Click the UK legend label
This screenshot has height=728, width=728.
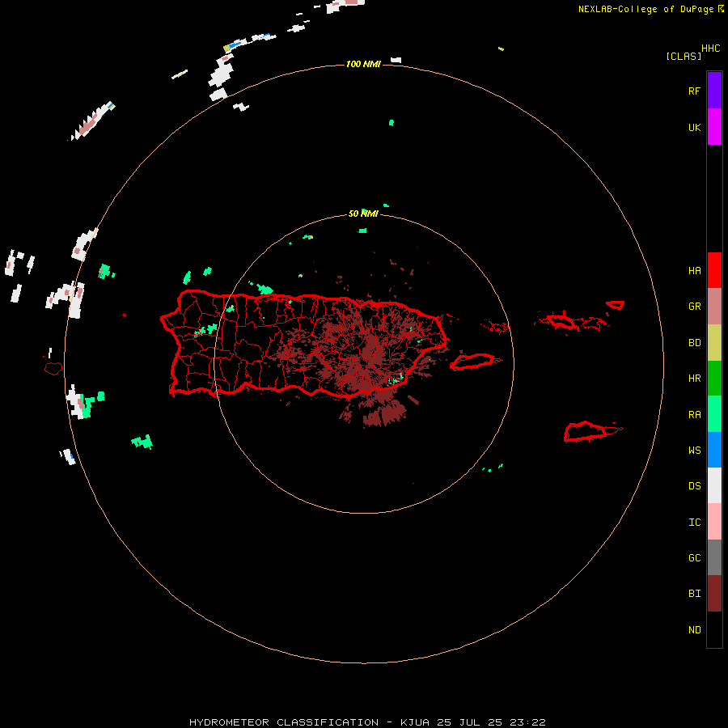pos(694,127)
